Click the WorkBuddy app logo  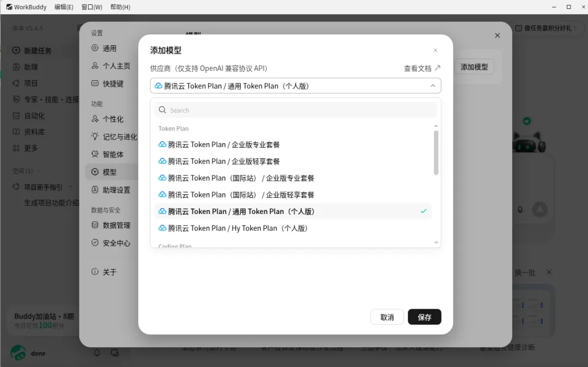[9, 7]
